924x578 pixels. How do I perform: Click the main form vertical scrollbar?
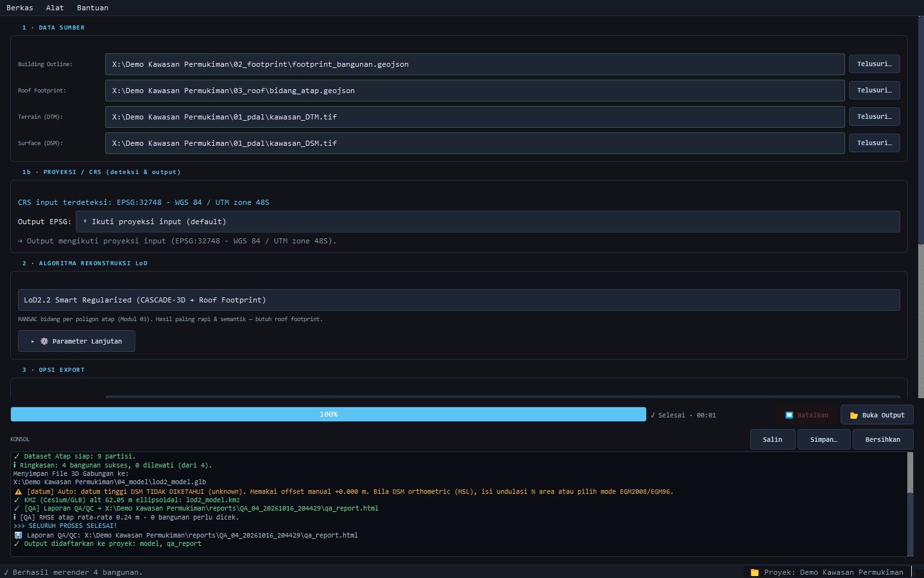click(920, 206)
